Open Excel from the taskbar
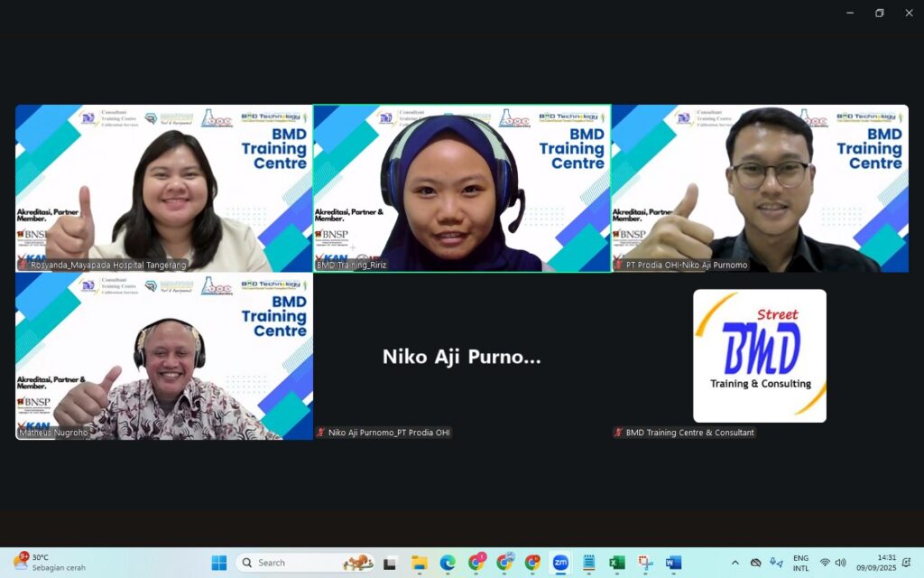The height and width of the screenshot is (578, 924). coord(616,563)
